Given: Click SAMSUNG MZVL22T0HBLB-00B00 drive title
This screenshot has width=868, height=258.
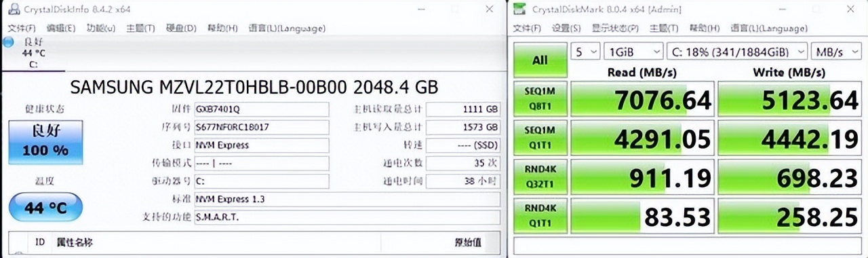Looking at the screenshot, I should 254,87.
